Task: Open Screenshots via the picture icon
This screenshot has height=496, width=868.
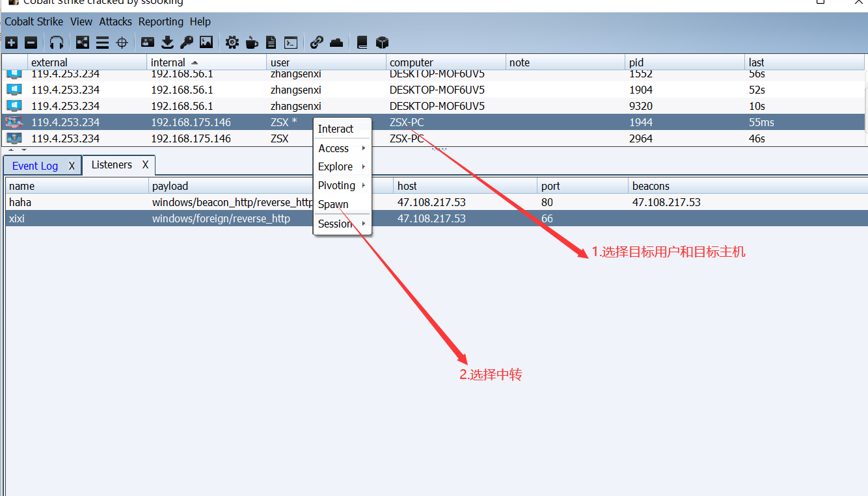Action: tap(206, 43)
